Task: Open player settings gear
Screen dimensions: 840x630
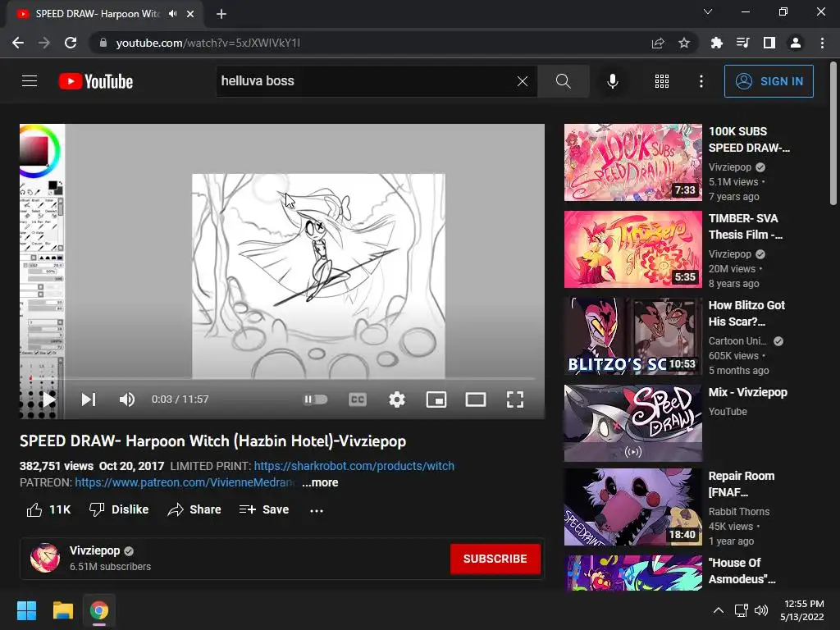Action: click(397, 399)
